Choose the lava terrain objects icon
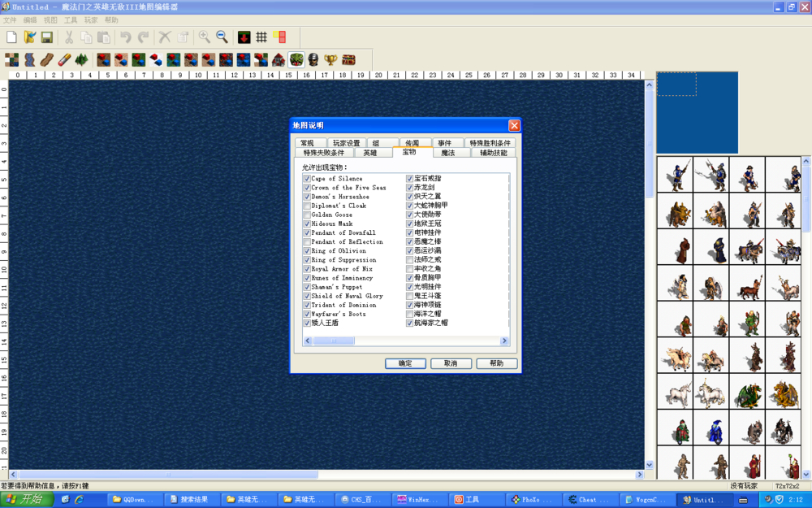Image resolution: width=812 pixels, height=508 pixels. (x=226, y=59)
